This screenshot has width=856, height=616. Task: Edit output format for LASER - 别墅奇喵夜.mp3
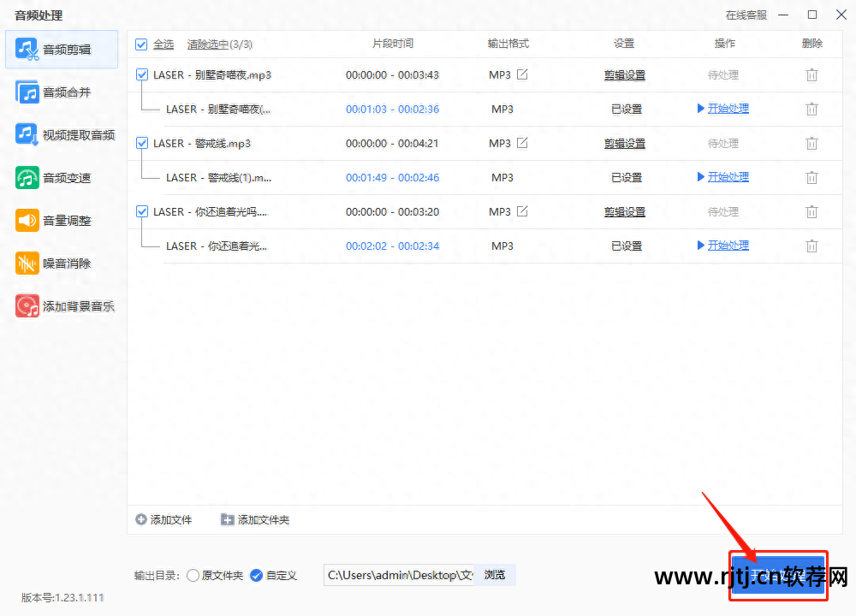(523, 74)
